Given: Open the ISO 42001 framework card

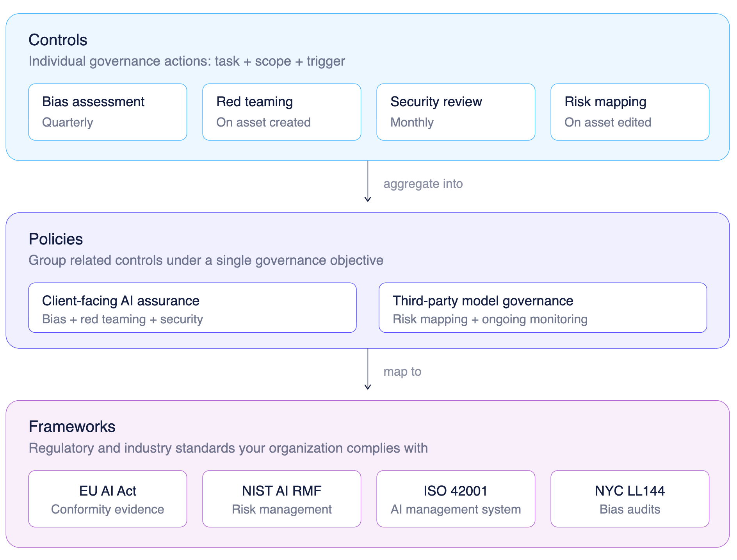Looking at the screenshot, I should (456, 499).
